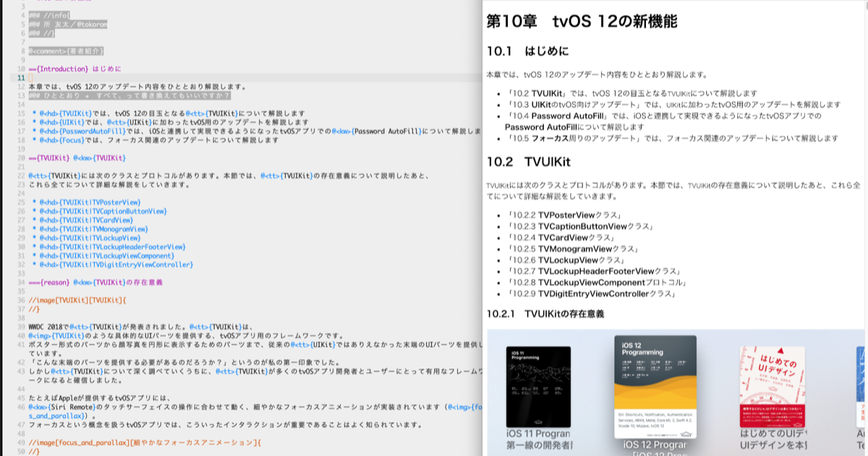Click preview item 「10.2.2 TVPosterViewクラス」
Image resolution: width=868 pixels, height=456 pixels.
[x=564, y=215]
